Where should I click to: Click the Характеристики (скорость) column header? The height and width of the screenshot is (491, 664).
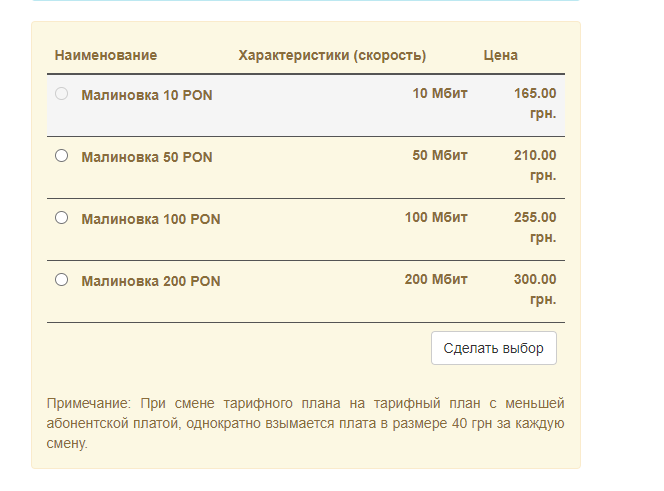click(332, 55)
